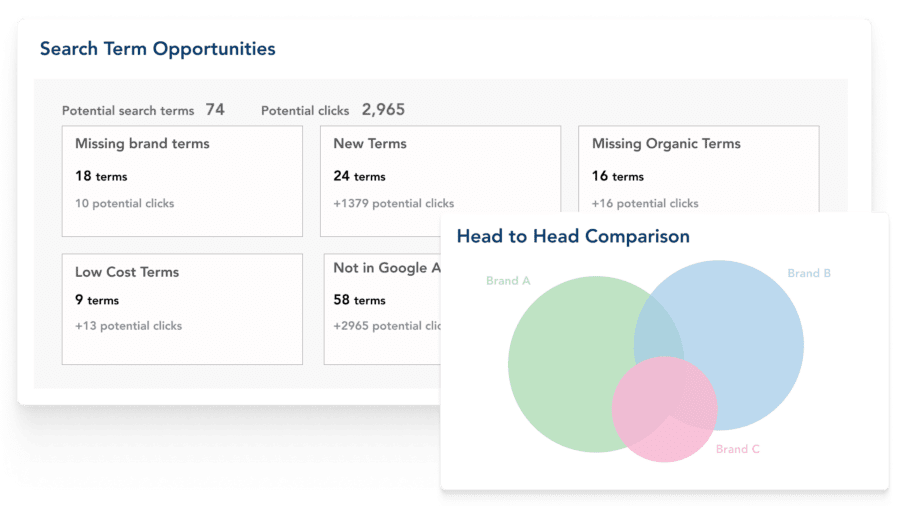The image size is (900, 506).
Task: Click the 'Potential search terms' label
Action: tap(128, 111)
